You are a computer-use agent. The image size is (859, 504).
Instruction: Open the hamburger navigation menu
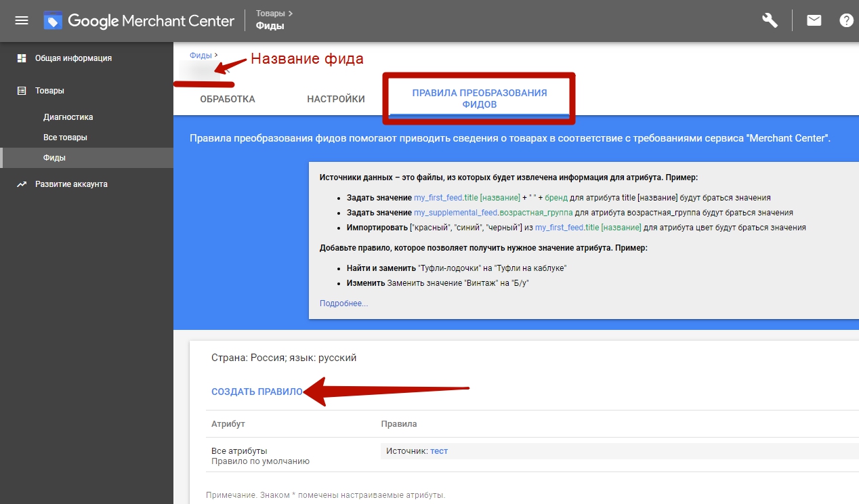[x=22, y=20]
